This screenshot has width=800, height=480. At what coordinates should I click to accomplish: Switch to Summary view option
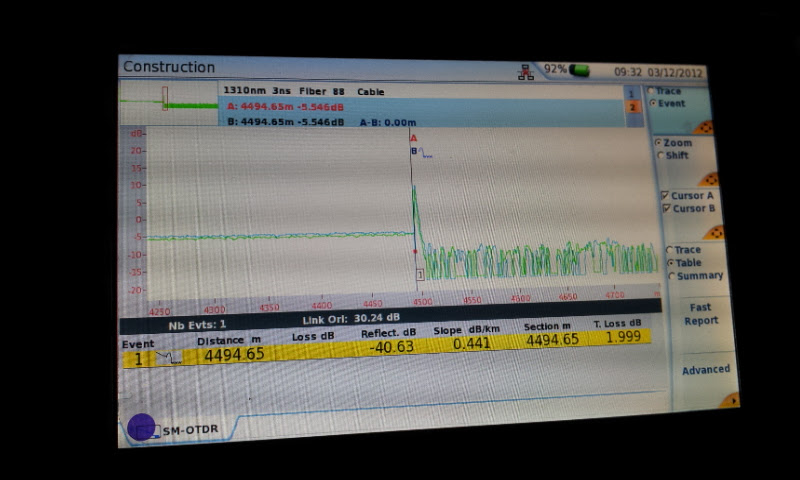[x=669, y=276]
